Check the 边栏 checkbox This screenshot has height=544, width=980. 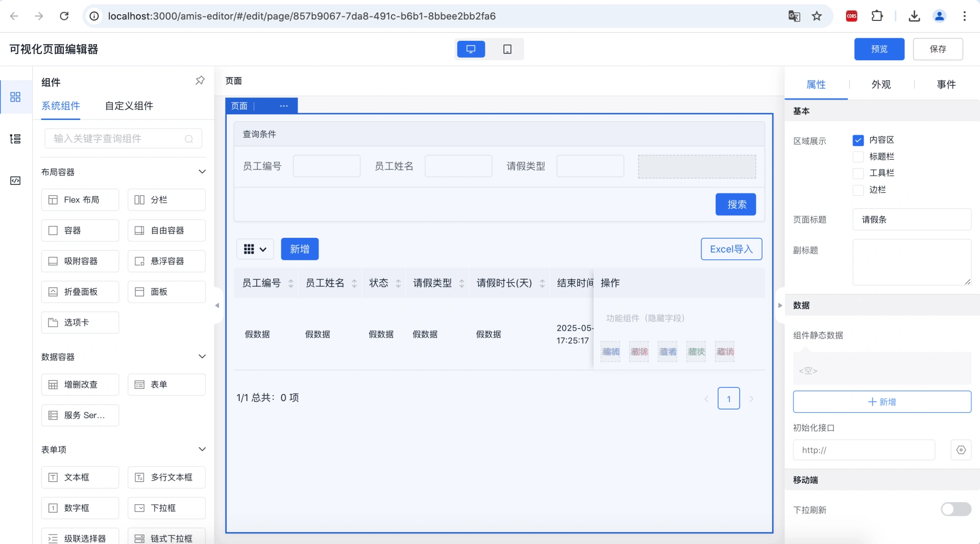coord(858,190)
